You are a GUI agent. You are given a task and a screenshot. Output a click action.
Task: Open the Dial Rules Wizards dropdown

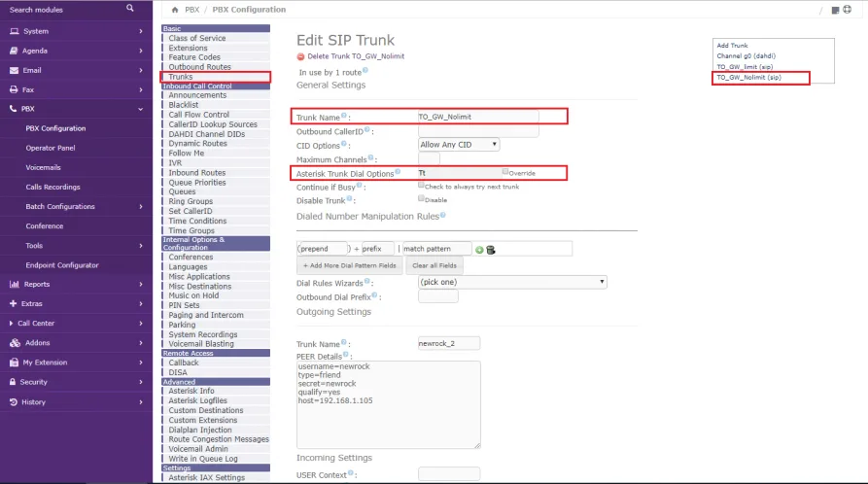(512, 282)
